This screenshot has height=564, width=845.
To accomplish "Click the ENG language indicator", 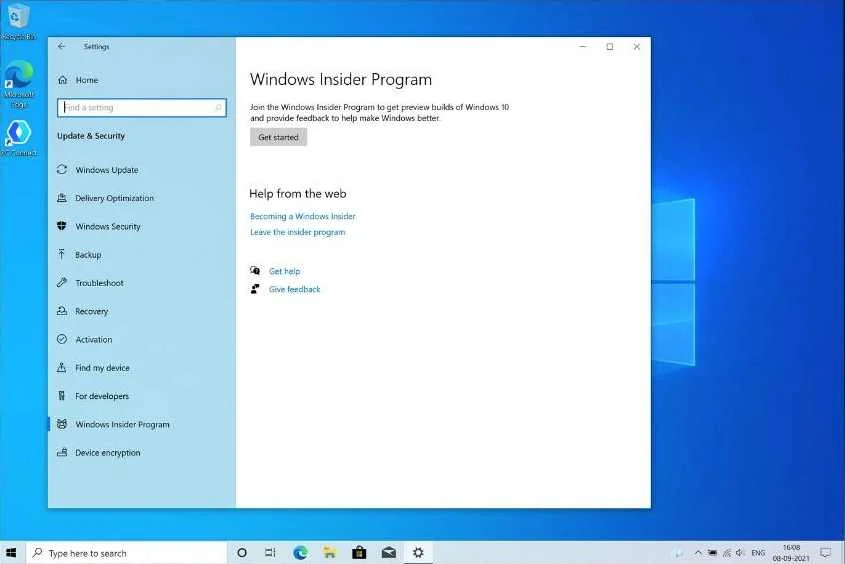I will [758, 553].
